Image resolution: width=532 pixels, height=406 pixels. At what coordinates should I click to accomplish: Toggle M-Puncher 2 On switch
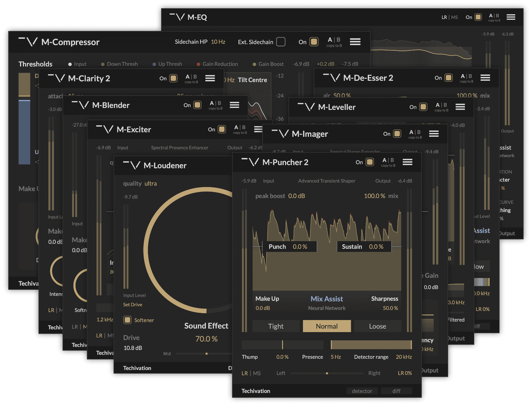[370, 162]
